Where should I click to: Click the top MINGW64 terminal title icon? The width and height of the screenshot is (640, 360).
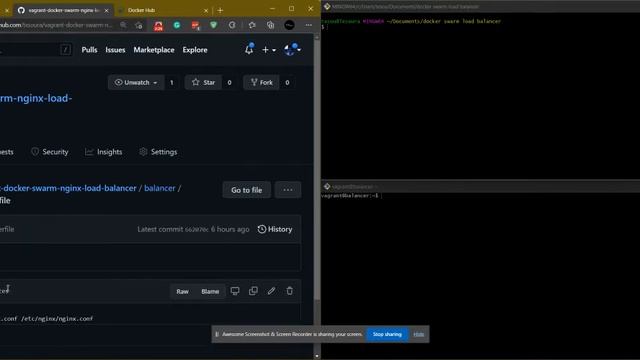[327, 7]
